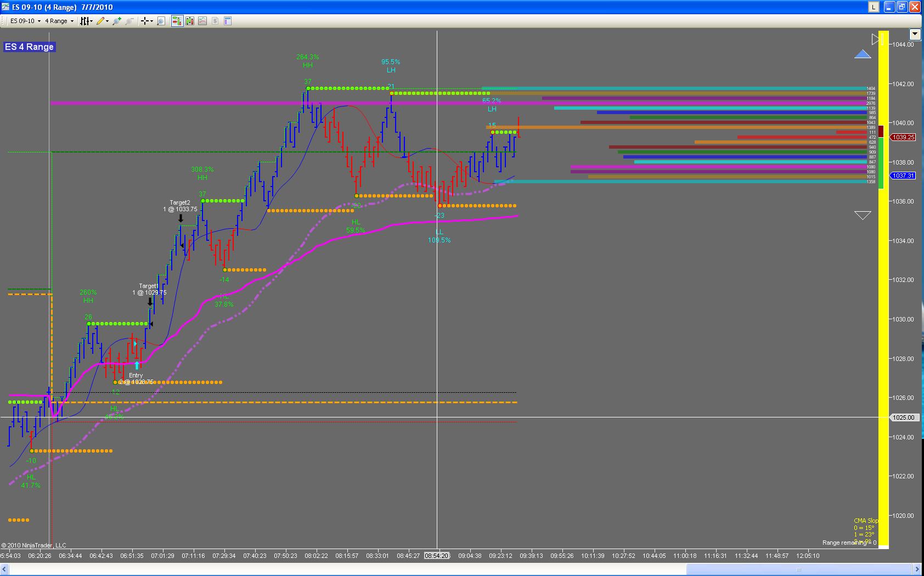This screenshot has width=924, height=576.
Task: Click the LL 109.5% swing label
Action: point(439,236)
